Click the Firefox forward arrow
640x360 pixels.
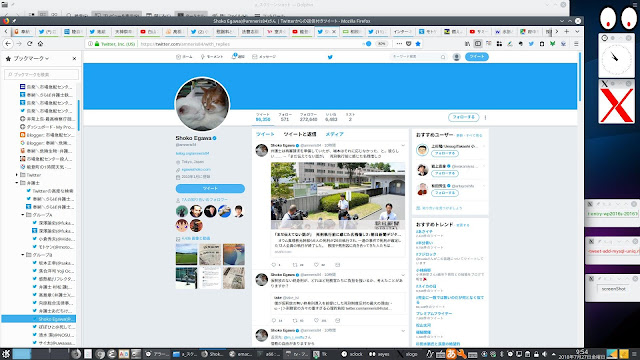click(19, 44)
